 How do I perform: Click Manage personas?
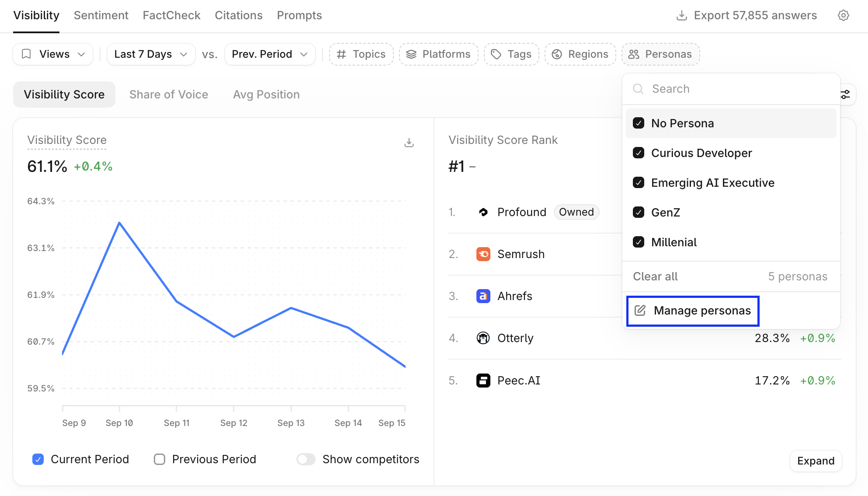(693, 311)
